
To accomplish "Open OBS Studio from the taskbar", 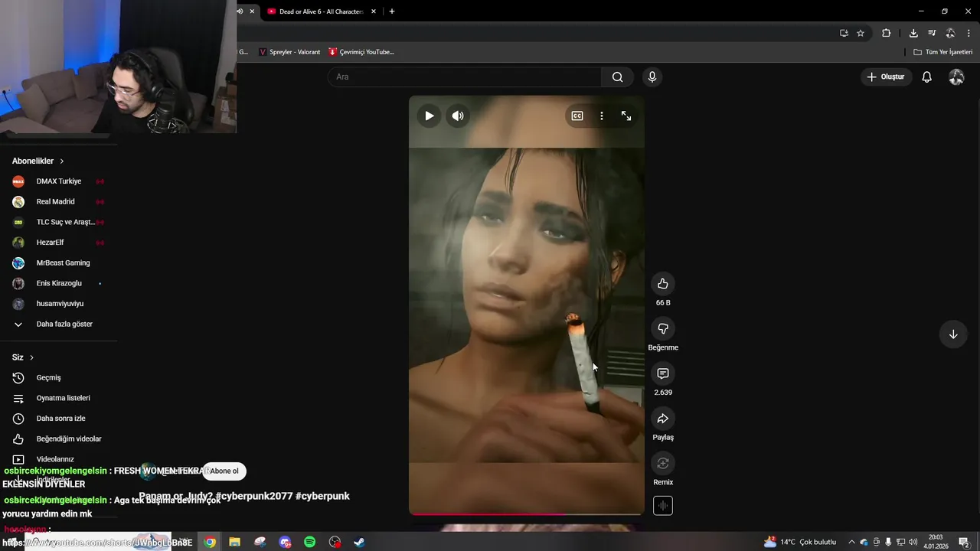I will (x=335, y=542).
